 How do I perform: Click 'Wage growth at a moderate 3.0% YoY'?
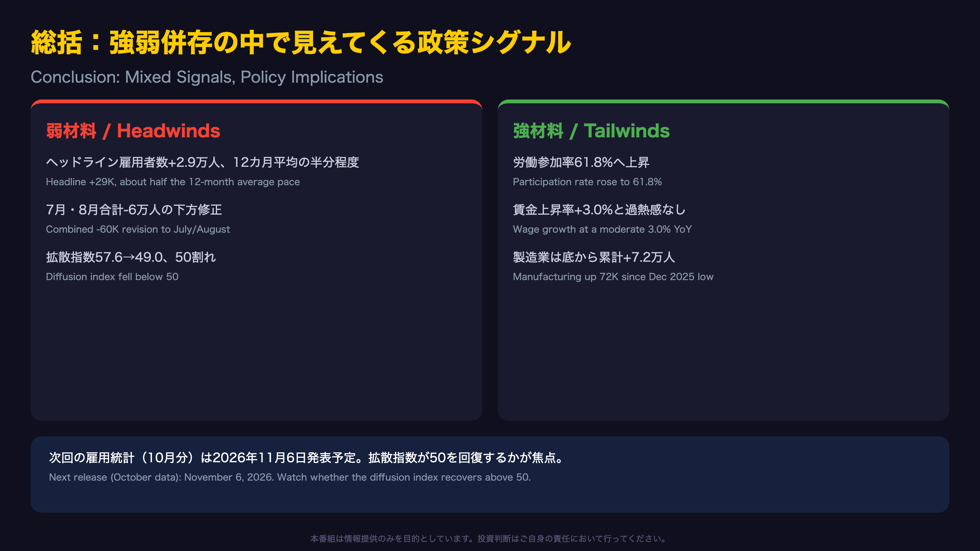pos(603,229)
